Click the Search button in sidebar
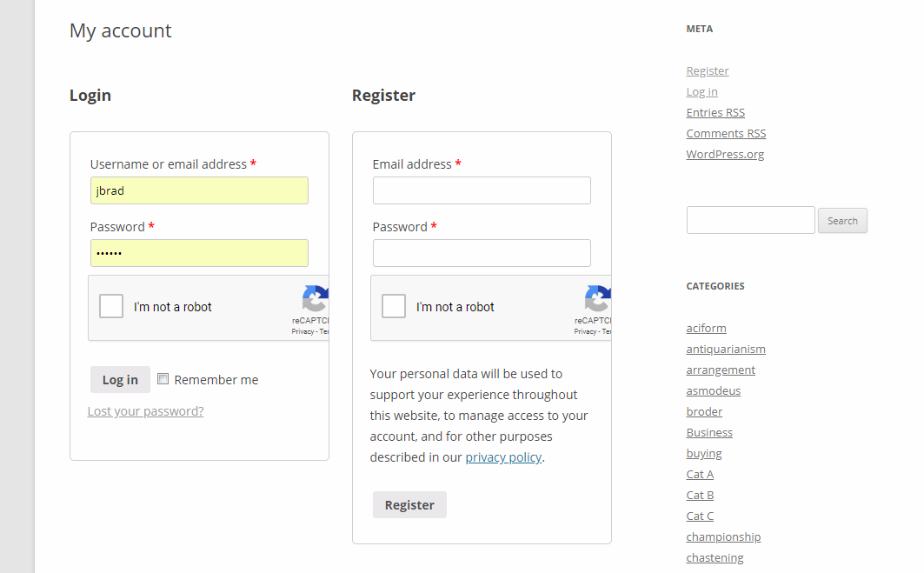Screen dimensions: 924x573 click(842, 221)
